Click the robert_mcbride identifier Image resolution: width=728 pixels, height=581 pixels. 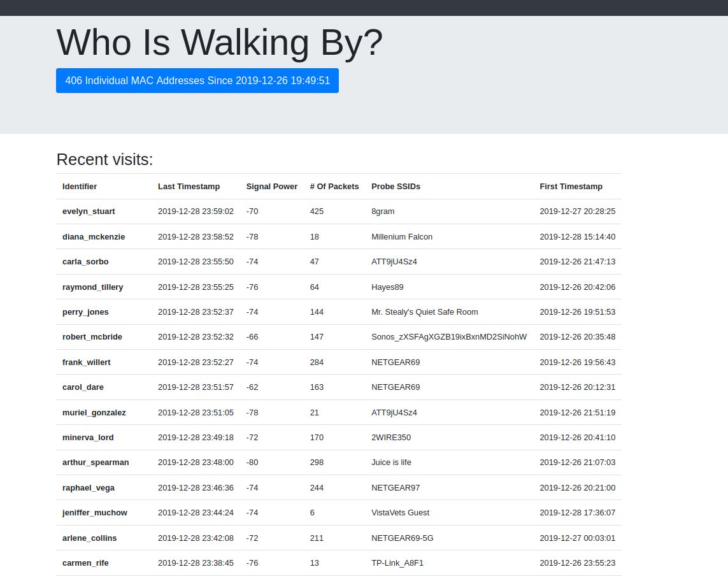point(92,337)
